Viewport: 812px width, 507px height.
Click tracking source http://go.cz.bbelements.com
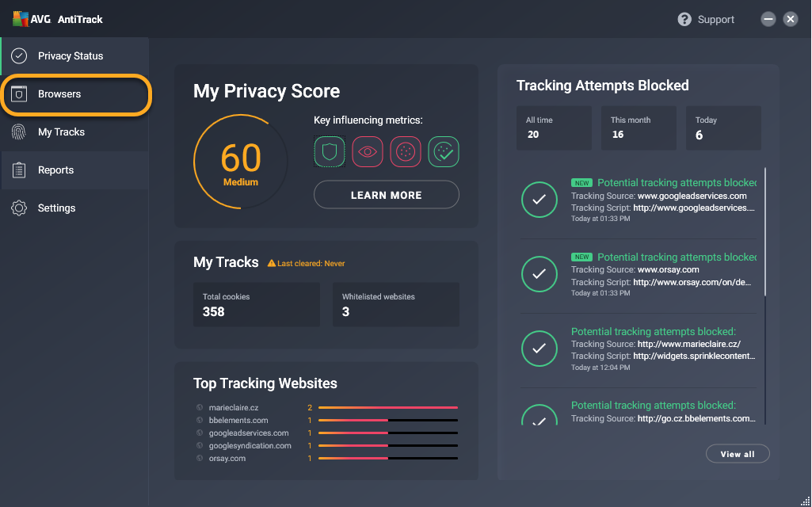point(696,418)
